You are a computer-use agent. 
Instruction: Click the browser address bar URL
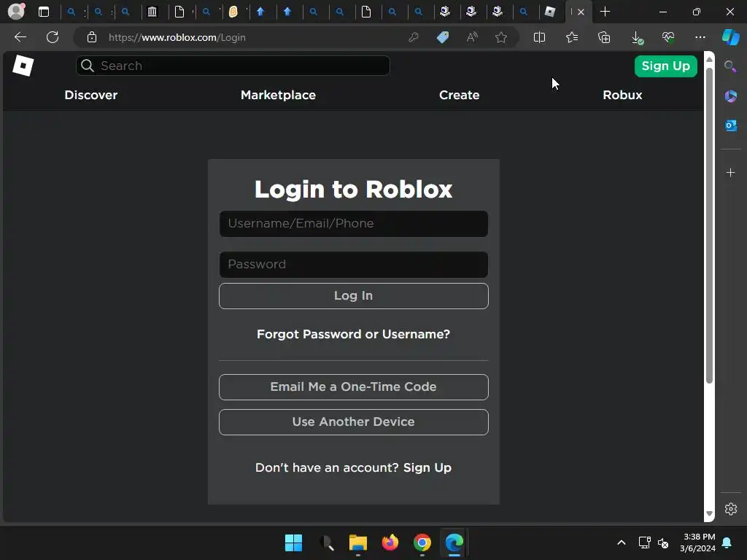[177, 37]
